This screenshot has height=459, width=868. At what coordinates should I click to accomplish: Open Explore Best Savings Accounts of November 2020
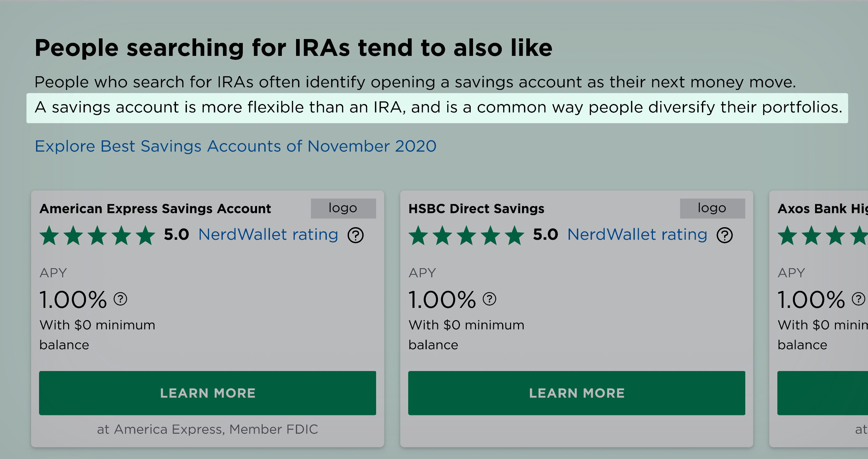[x=236, y=146]
